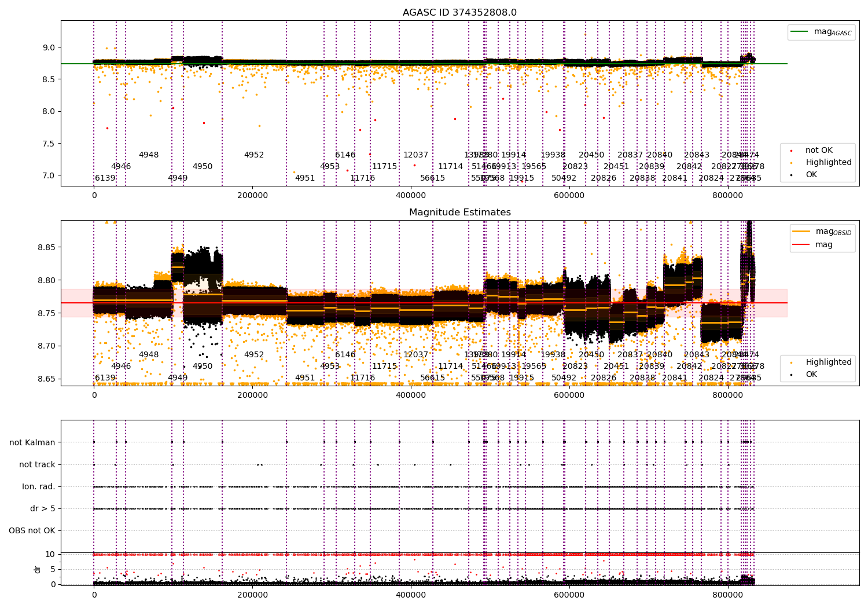This screenshot has height=608, width=868.
Task: Click the 'dr' axis label
Action: pyautogui.click(x=38, y=569)
